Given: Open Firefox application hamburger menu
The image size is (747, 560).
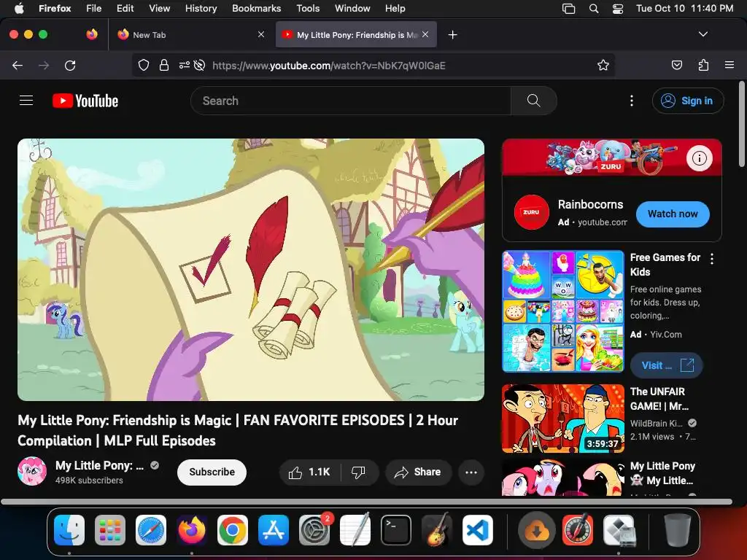Looking at the screenshot, I should point(729,65).
